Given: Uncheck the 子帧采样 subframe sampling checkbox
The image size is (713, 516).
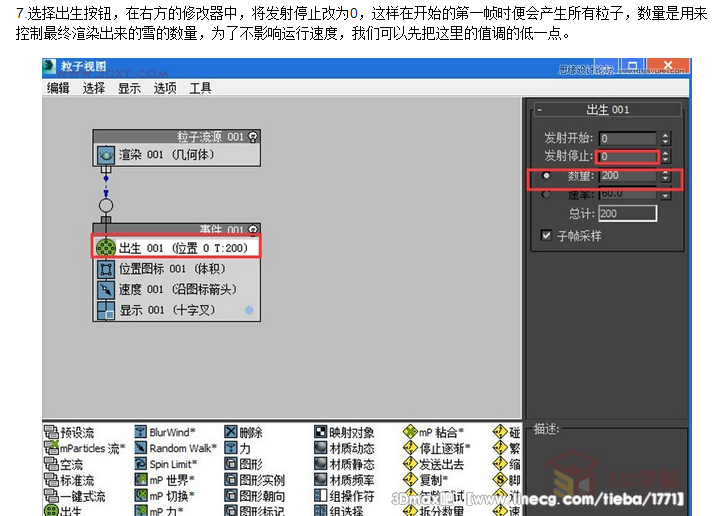Looking at the screenshot, I should pyautogui.click(x=546, y=235).
